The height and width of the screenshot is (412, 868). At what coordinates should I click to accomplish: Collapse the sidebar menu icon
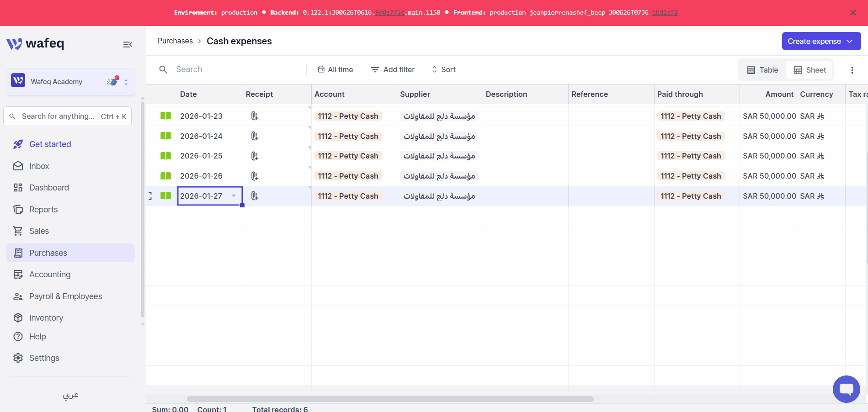[128, 44]
